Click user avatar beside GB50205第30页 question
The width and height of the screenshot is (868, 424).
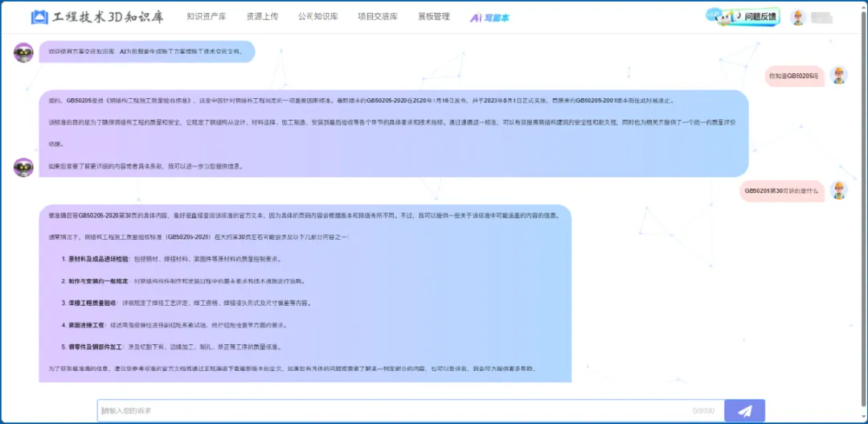click(x=838, y=191)
